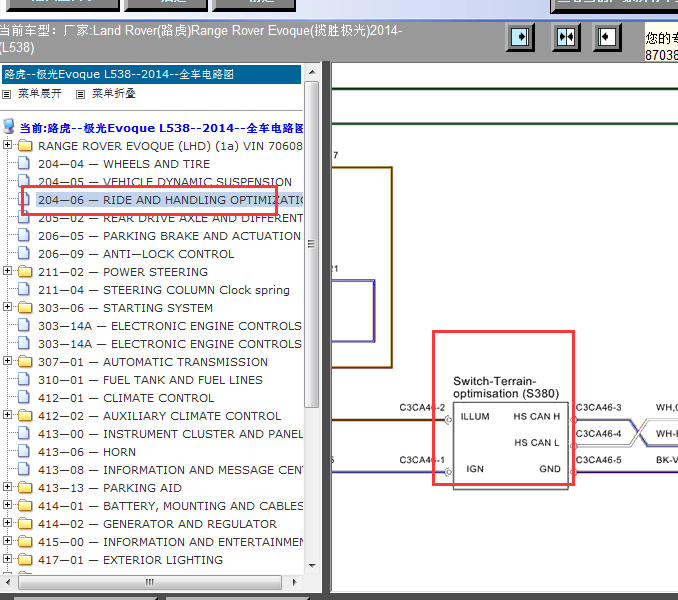The width and height of the screenshot is (678, 600).
Task: Click the 415—00 INFORMATION folder icon
Action: 25,542
